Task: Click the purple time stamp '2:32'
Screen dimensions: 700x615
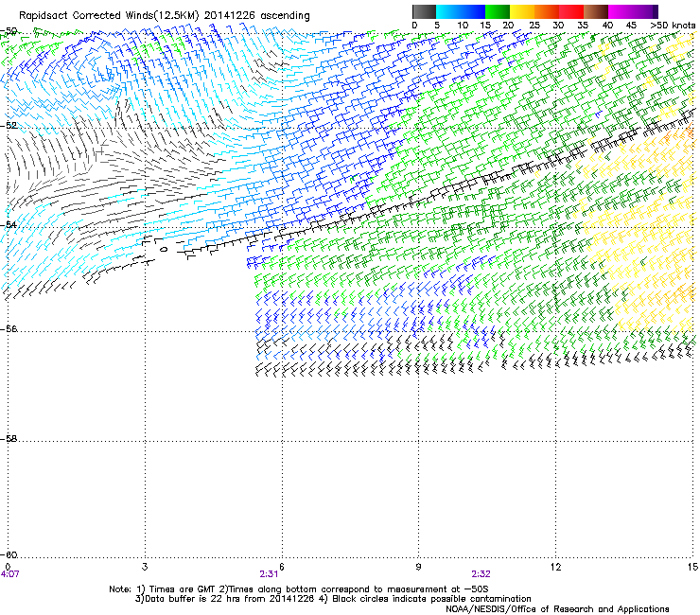Action: click(481, 574)
